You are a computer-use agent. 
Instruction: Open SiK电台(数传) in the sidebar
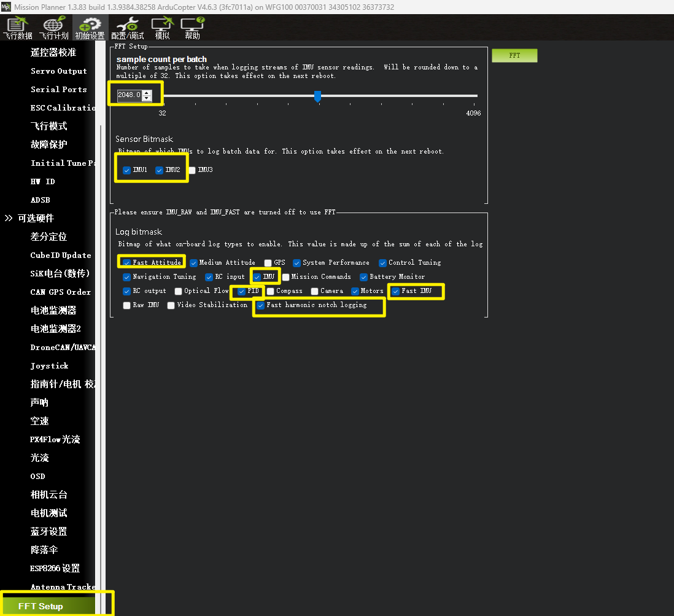(60, 273)
